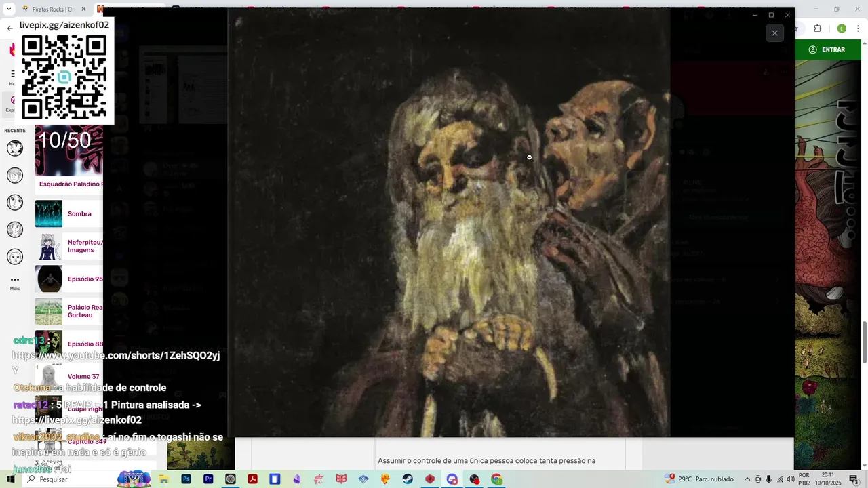Open the Palácio Real Gorteau article

coord(85,311)
